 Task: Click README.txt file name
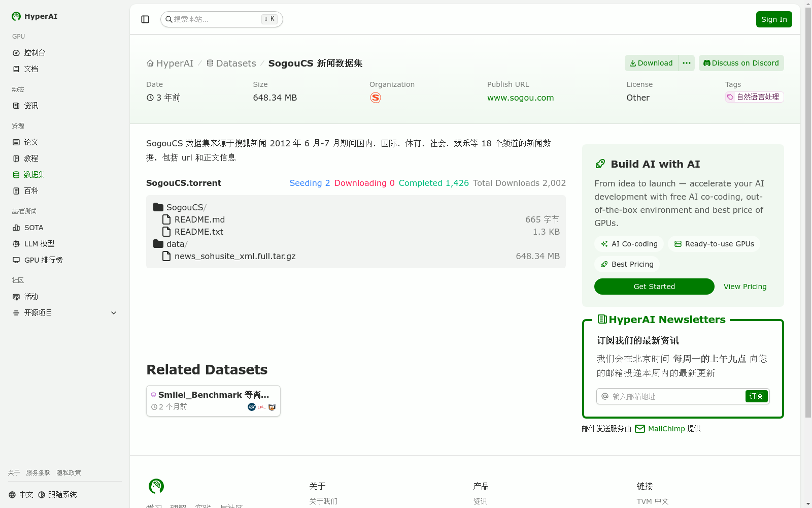pos(199,232)
